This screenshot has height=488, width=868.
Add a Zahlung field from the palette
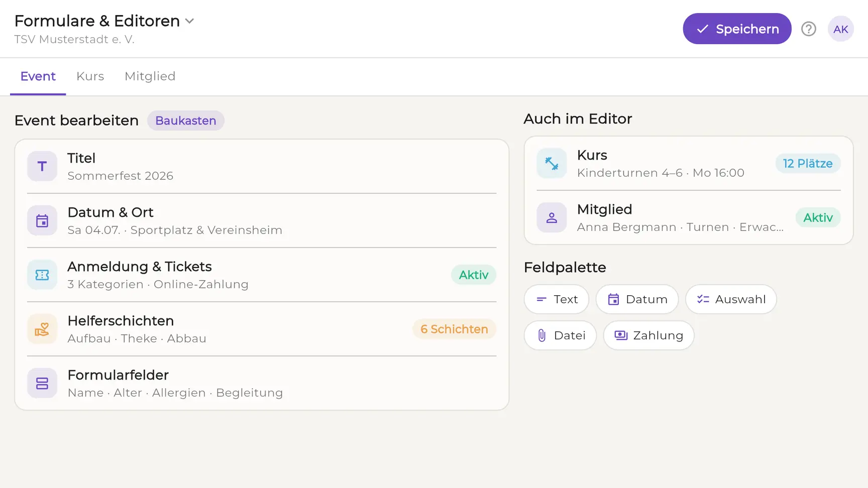click(649, 336)
